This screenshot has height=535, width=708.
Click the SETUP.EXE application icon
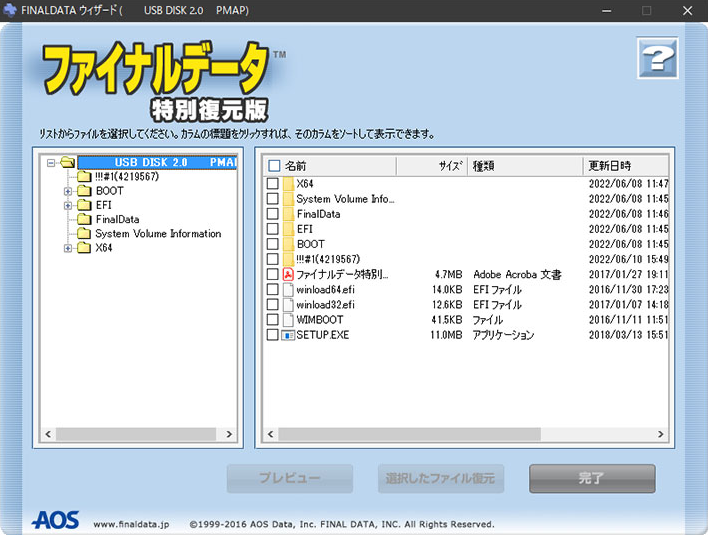[x=288, y=335]
